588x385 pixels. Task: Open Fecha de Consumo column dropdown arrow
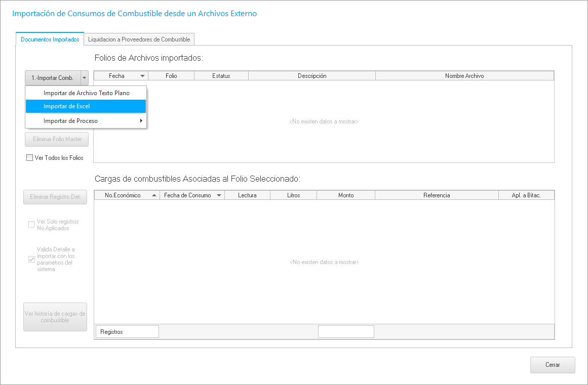[x=219, y=195]
